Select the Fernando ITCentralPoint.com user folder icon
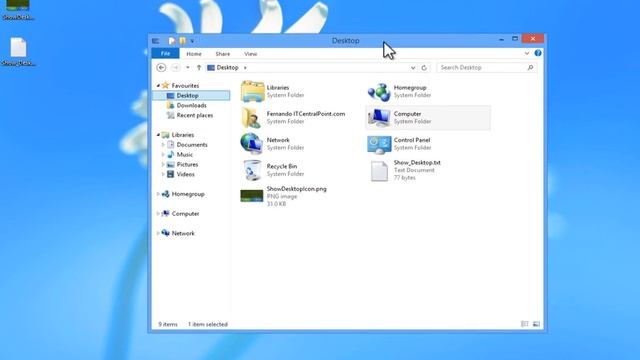This screenshot has height=360, width=640. (251, 118)
